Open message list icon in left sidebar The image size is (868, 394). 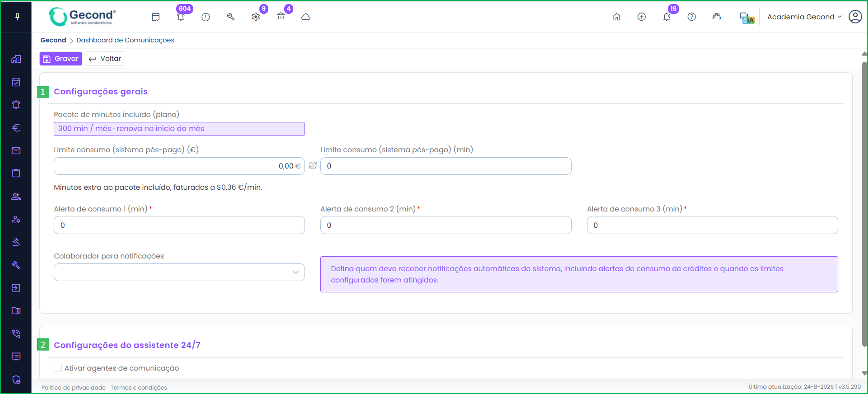pyautogui.click(x=16, y=357)
